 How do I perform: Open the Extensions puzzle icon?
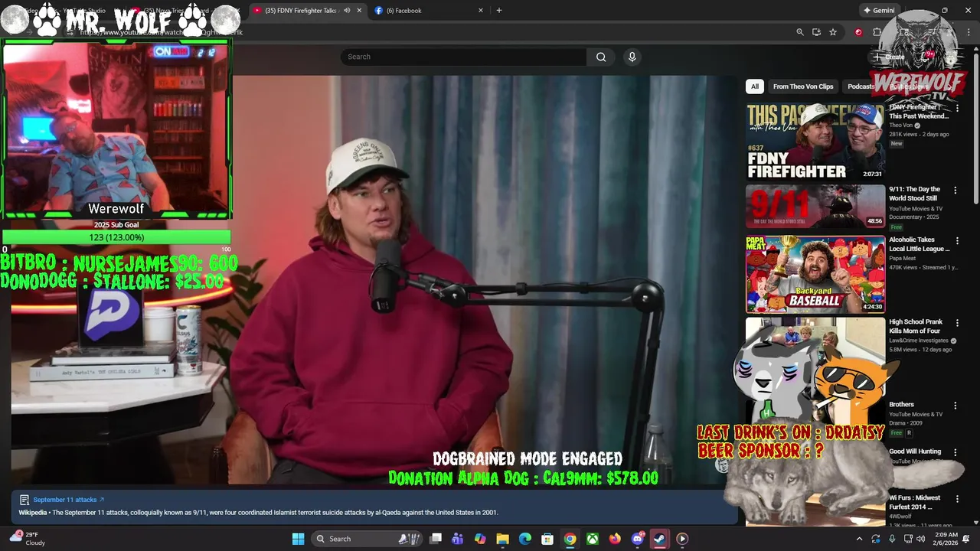pos(877,32)
